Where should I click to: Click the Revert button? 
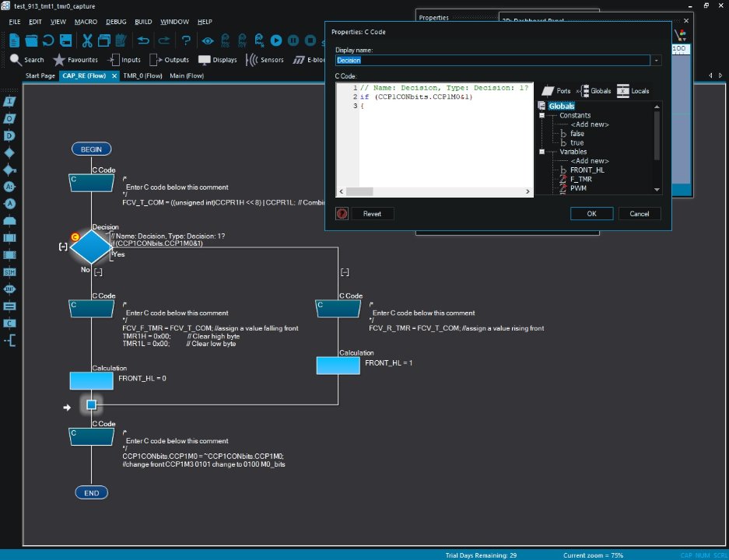click(x=372, y=214)
